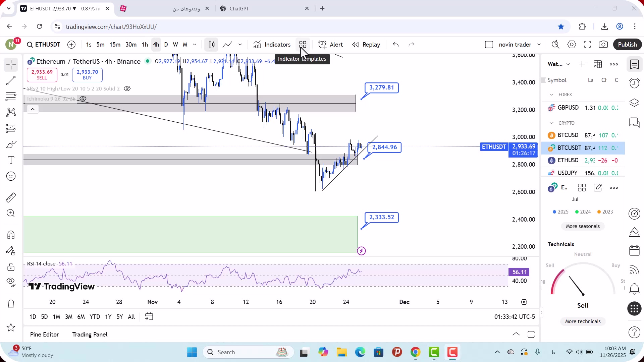The image size is (644, 362).
Task: Select the crosshair cursor tool
Action: click(11, 64)
